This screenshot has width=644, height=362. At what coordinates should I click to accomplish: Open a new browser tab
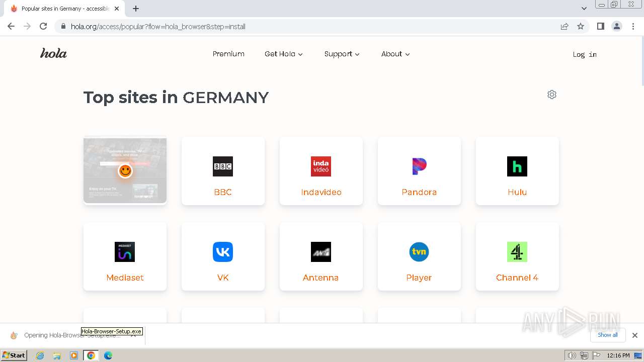point(136,9)
